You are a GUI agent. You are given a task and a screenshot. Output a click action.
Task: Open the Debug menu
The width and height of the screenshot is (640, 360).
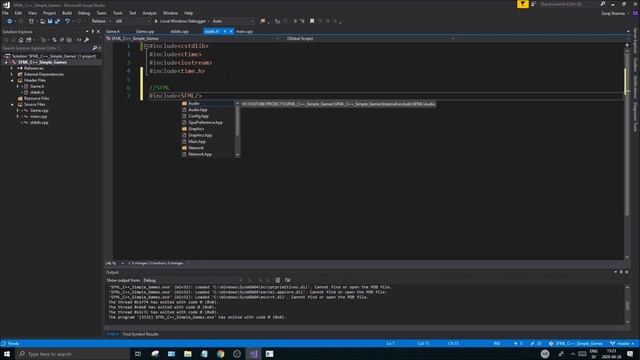tap(84, 13)
